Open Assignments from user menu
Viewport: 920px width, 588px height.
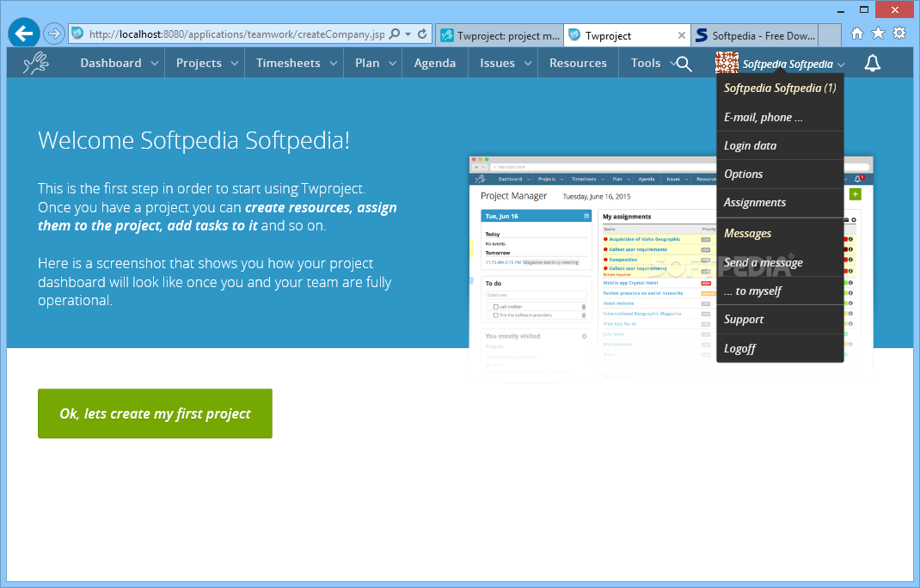[x=780, y=203]
